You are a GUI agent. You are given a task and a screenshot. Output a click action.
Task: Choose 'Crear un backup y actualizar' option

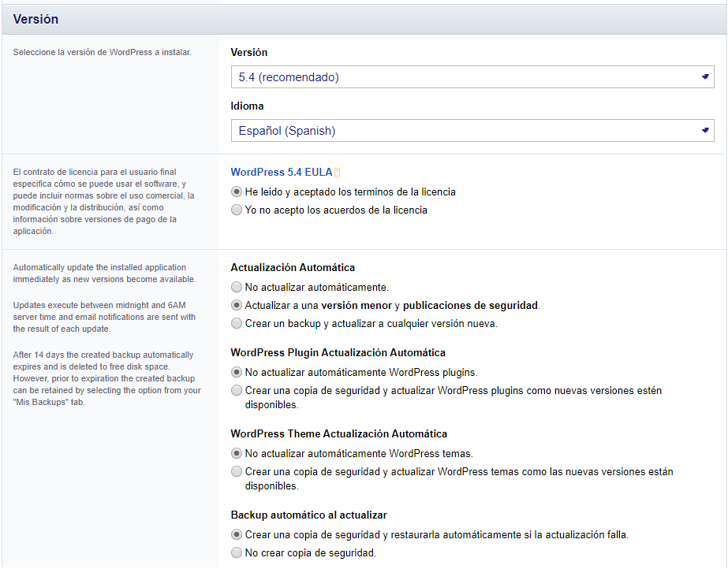[237, 324]
